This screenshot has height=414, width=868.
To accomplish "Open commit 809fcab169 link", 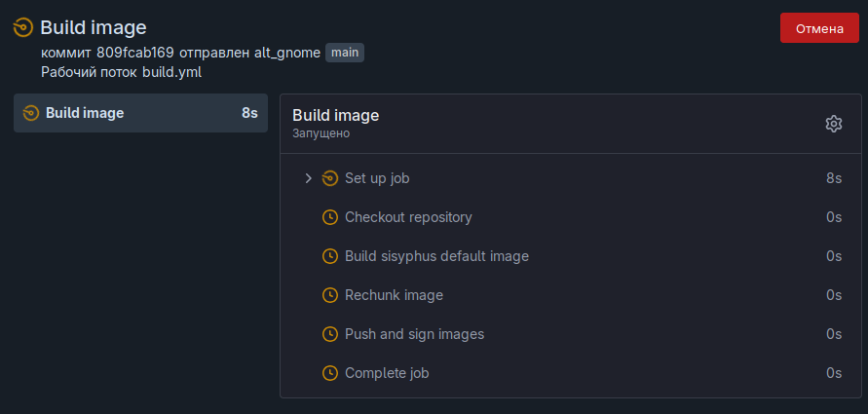I will click(135, 53).
